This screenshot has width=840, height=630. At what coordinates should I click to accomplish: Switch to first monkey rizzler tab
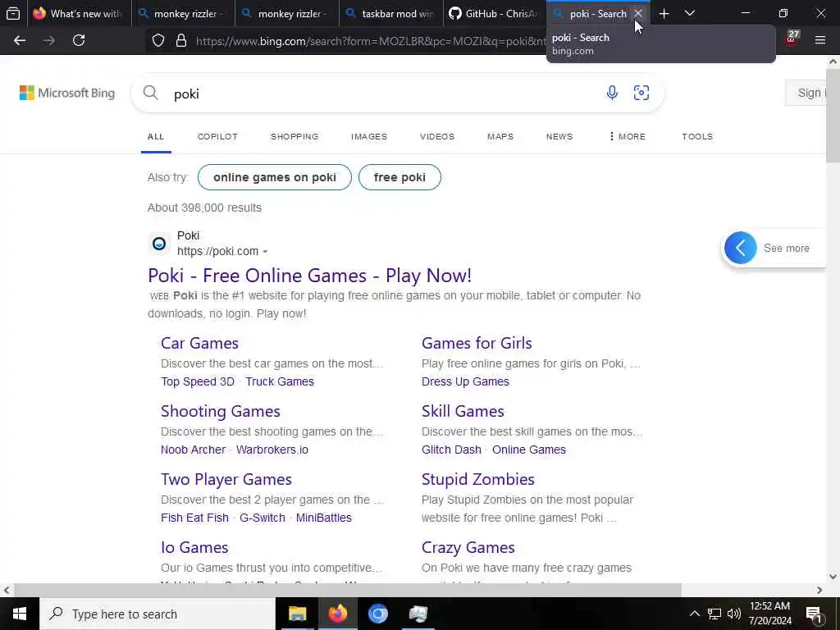[182, 13]
